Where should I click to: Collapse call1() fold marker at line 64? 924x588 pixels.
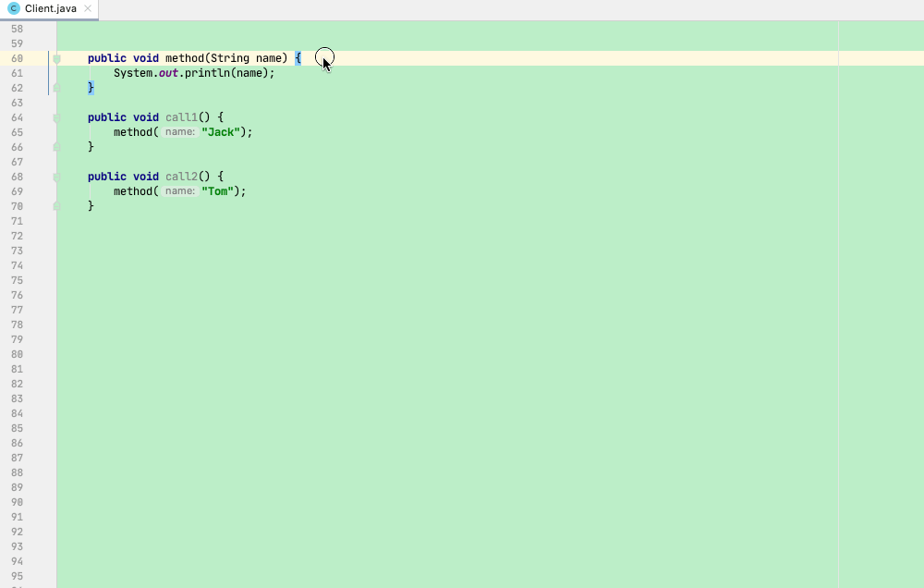[57, 118]
